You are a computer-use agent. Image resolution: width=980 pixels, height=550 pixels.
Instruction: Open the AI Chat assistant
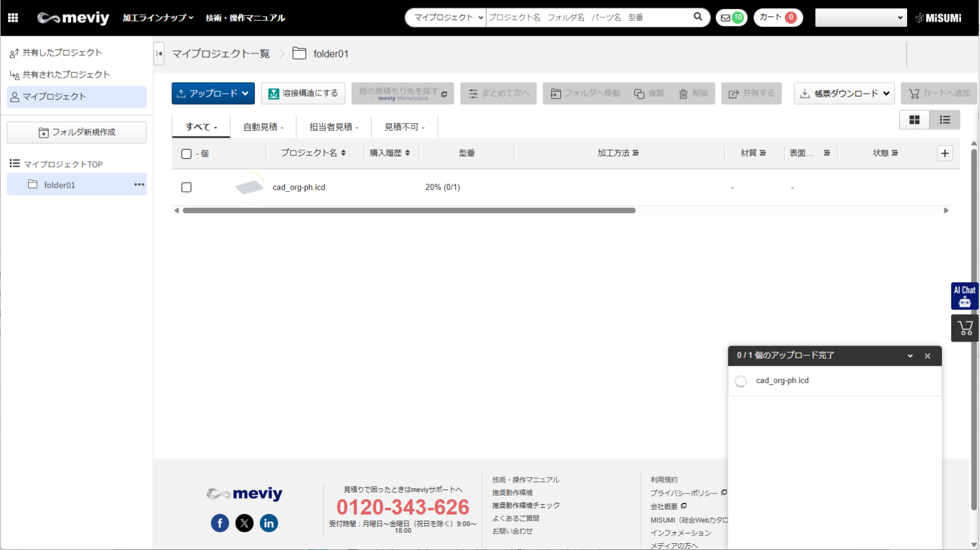964,296
